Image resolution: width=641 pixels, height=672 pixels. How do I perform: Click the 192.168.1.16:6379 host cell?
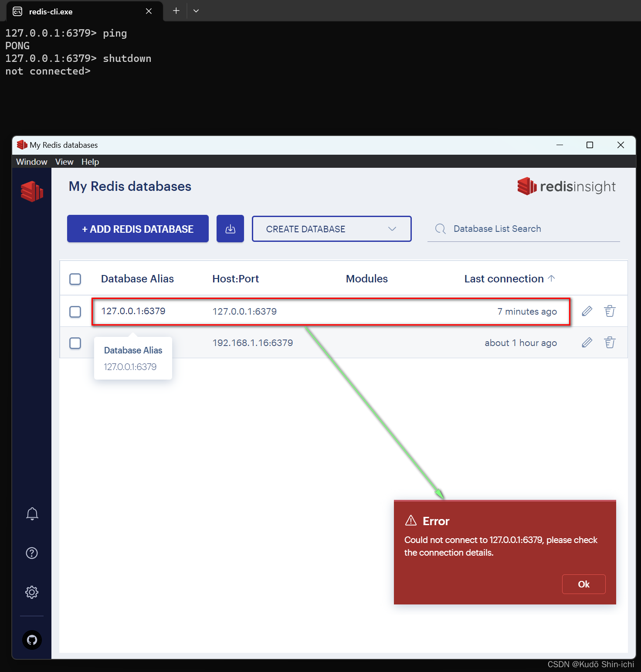(x=253, y=343)
